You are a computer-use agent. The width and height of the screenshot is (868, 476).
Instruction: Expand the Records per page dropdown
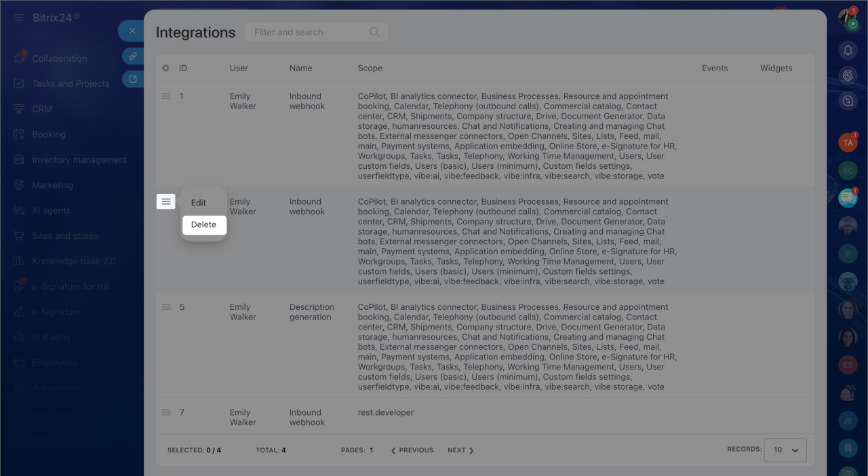coord(785,450)
